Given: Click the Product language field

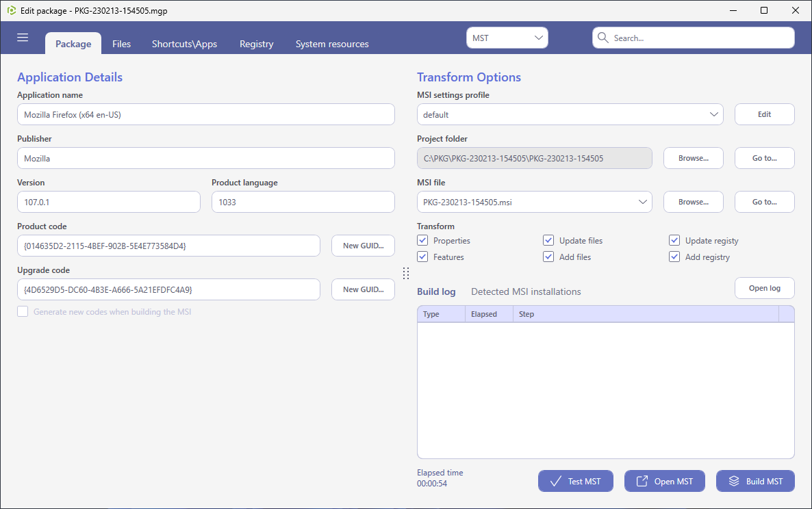Looking at the screenshot, I should point(303,202).
